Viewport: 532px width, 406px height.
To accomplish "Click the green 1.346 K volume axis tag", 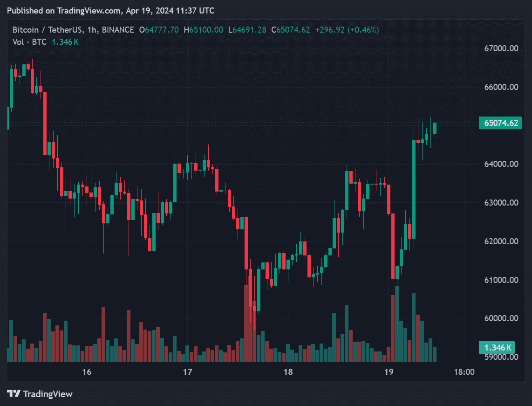I will tap(498, 347).
